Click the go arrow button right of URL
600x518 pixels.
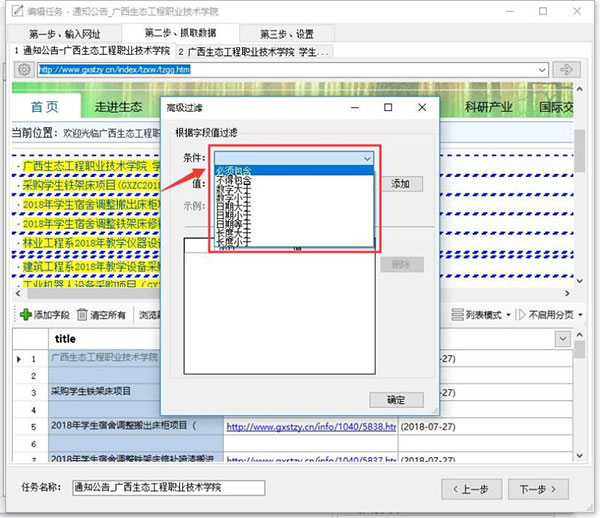pyautogui.click(x=566, y=70)
